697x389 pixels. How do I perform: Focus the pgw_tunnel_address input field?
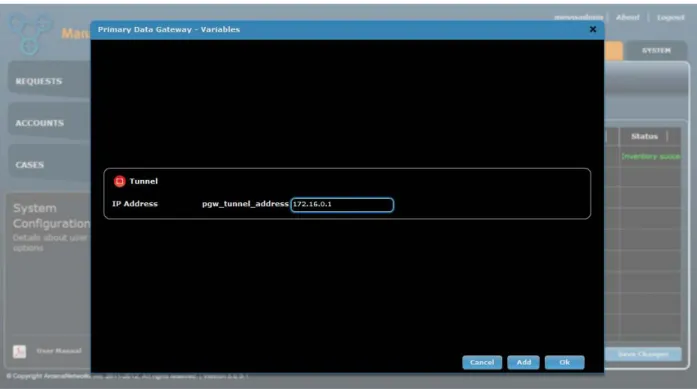(x=342, y=205)
